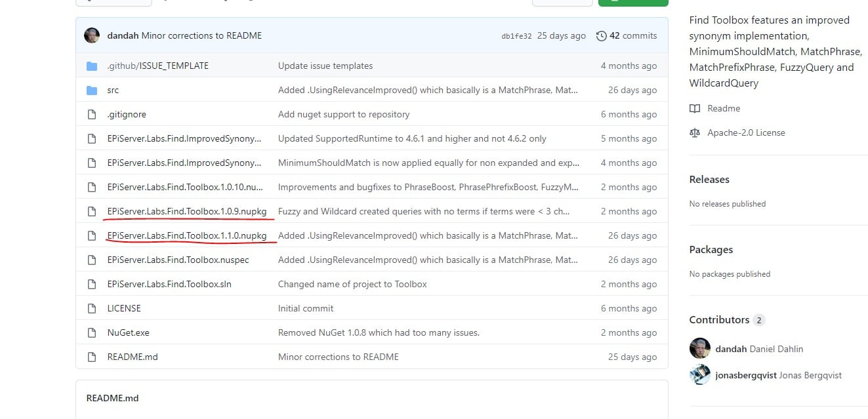This screenshot has height=419, width=868.
Task: Open the Releases heading link
Action: (x=709, y=179)
